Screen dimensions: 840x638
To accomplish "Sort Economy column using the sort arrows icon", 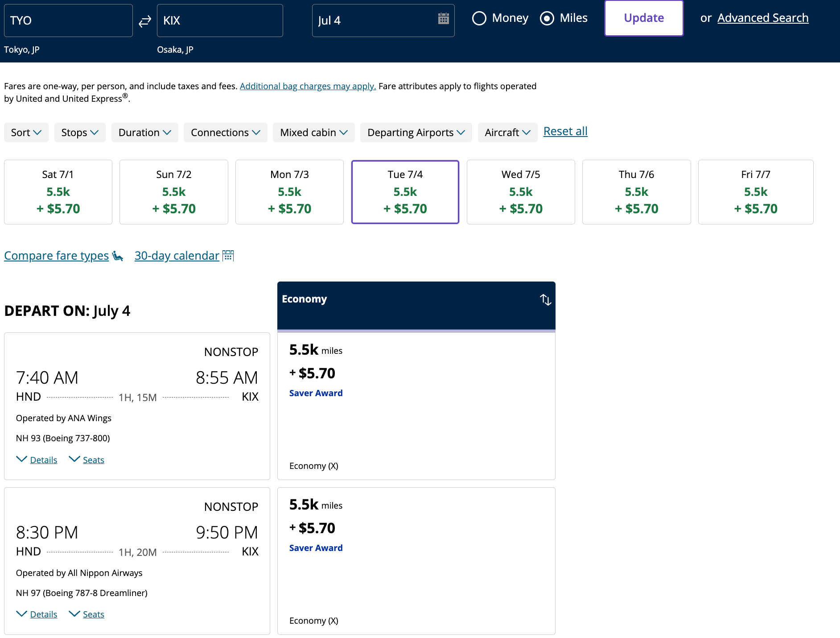I will (x=545, y=300).
